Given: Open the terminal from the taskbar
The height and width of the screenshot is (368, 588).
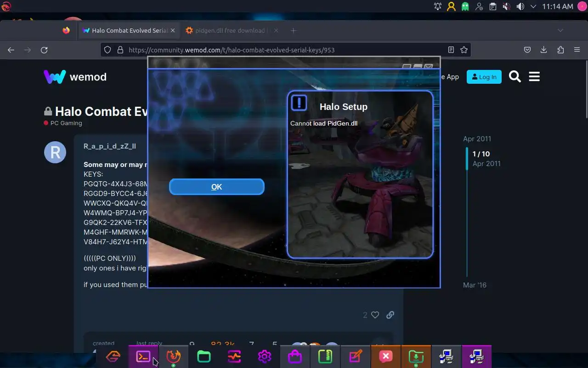Looking at the screenshot, I should (x=143, y=356).
